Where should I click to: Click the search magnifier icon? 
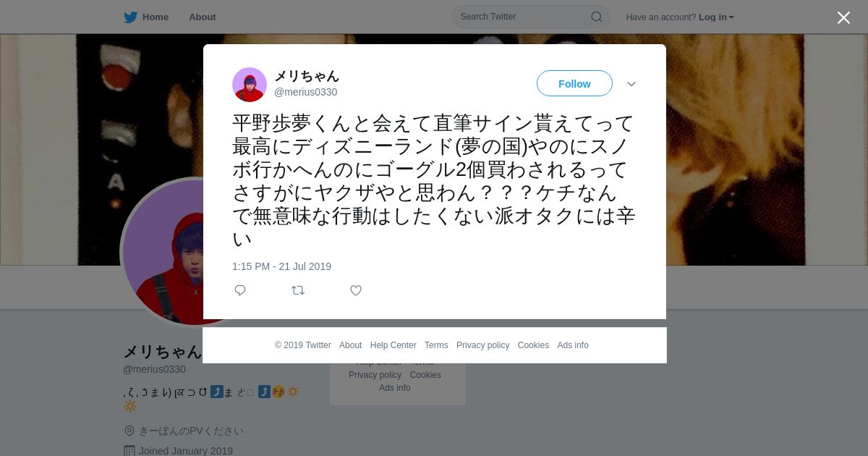597,17
